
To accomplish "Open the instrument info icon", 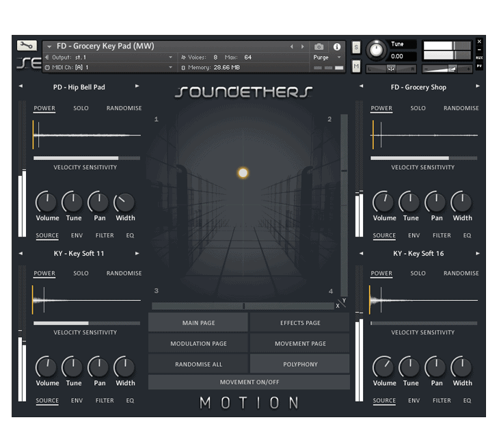I will (x=337, y=47).
